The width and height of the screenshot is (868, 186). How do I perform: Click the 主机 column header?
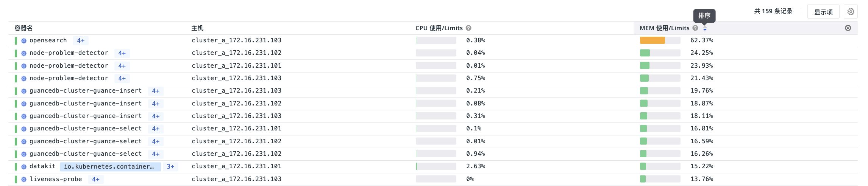(x=197, y=28)
